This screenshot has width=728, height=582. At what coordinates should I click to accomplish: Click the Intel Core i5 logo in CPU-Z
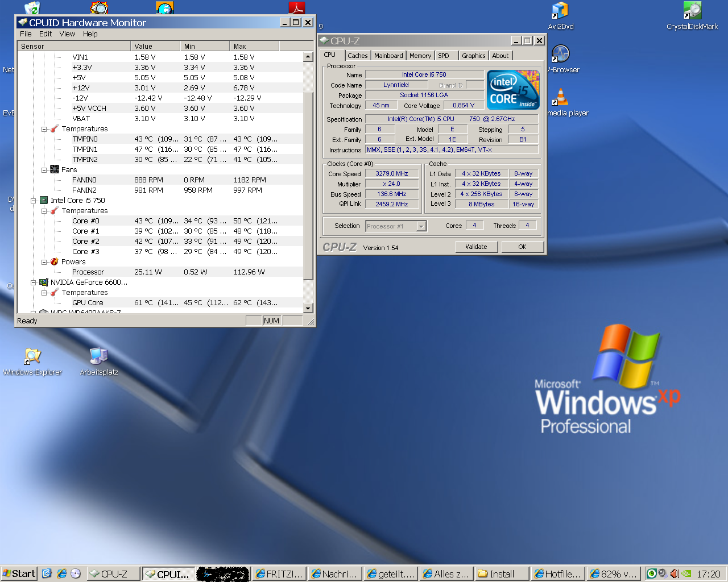pos(513,90)
